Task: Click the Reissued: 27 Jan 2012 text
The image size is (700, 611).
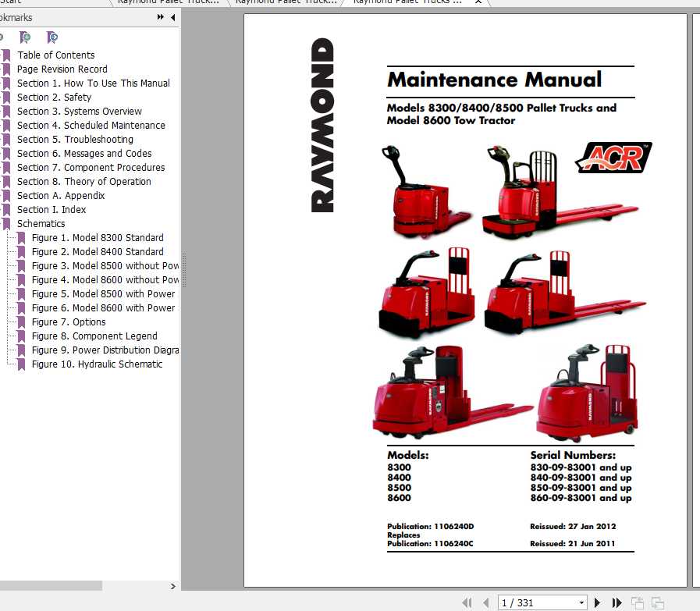Action: pos(573,527)
